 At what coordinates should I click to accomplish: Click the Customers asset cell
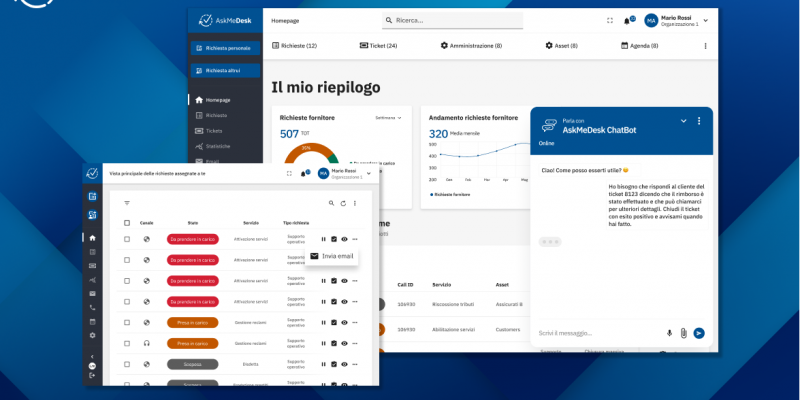tap(508, 330)
